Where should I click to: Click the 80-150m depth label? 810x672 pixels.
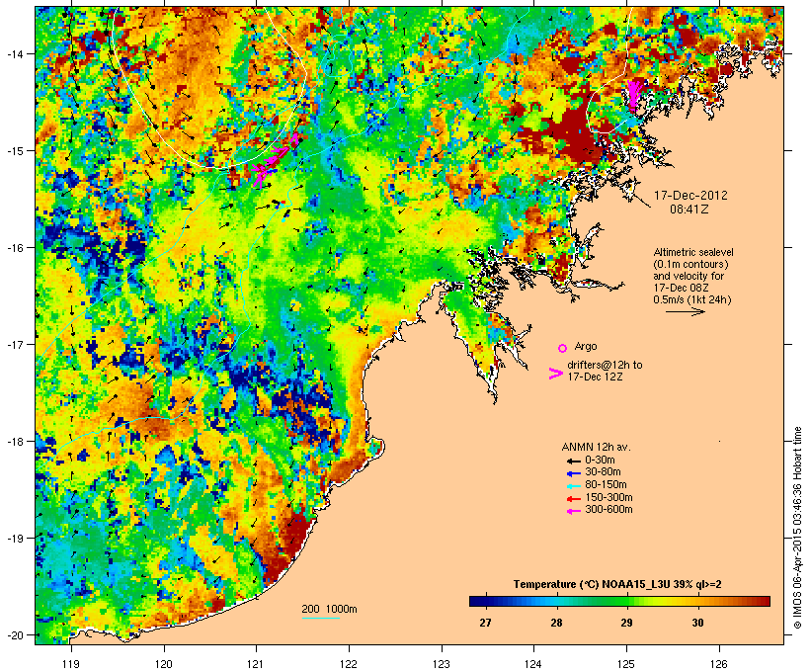point(606,485)
